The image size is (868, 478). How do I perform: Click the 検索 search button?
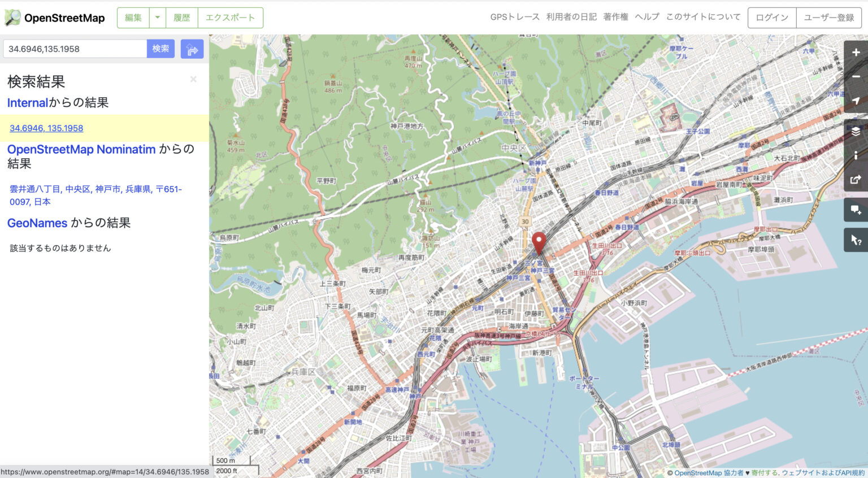coord(160,49)
